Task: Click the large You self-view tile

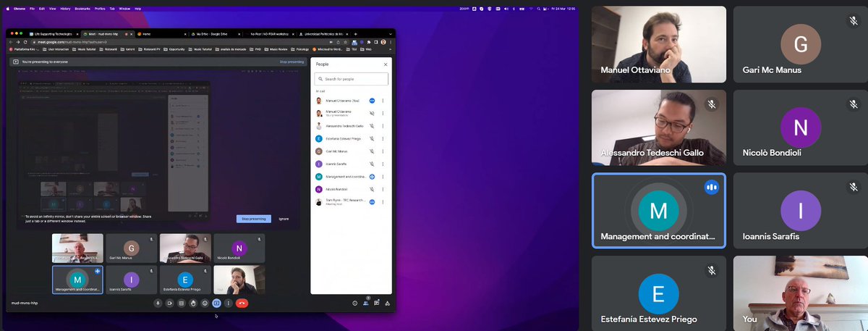Action: click(x=801, y=293)
